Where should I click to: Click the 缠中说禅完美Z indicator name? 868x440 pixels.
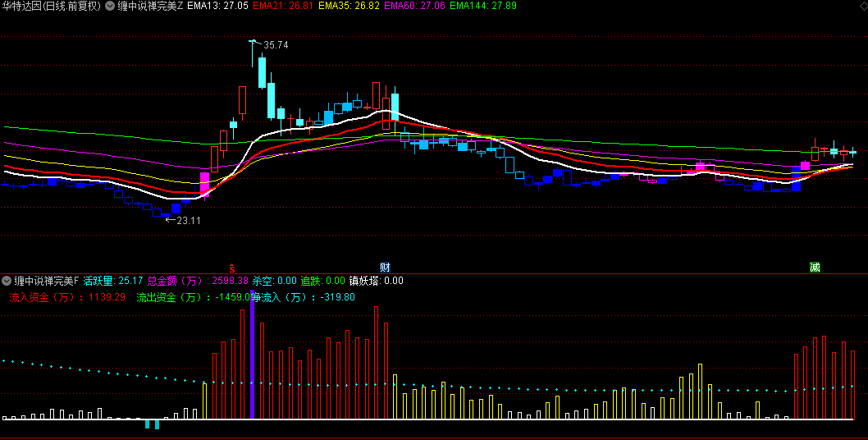[150, 6]
